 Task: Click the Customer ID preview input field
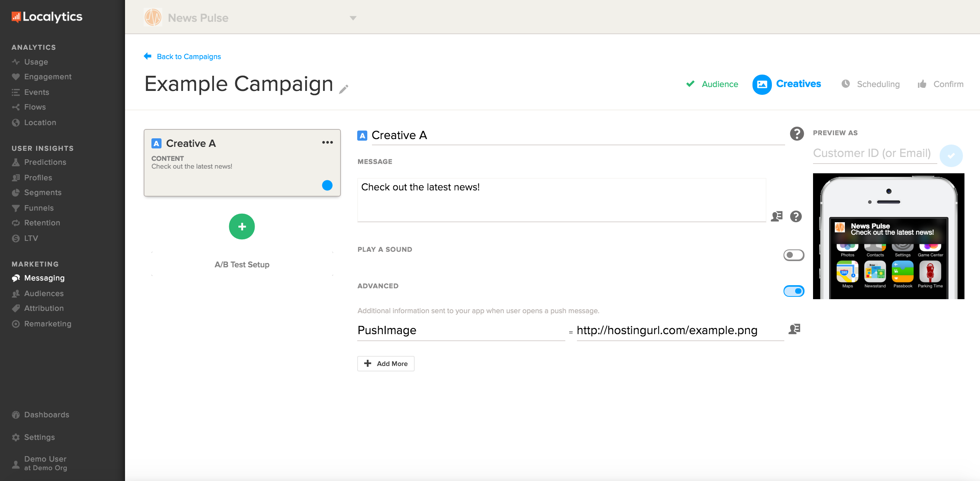tap(872, 153)
